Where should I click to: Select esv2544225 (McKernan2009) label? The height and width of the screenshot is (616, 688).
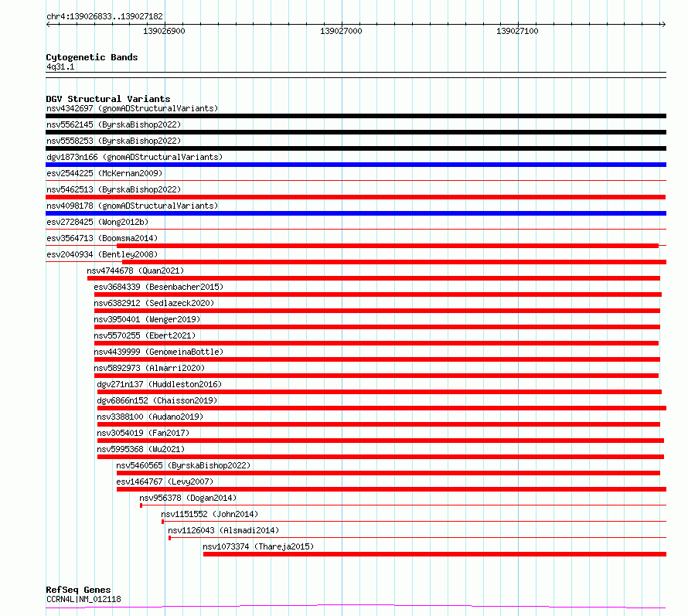[x=104, y=173]
